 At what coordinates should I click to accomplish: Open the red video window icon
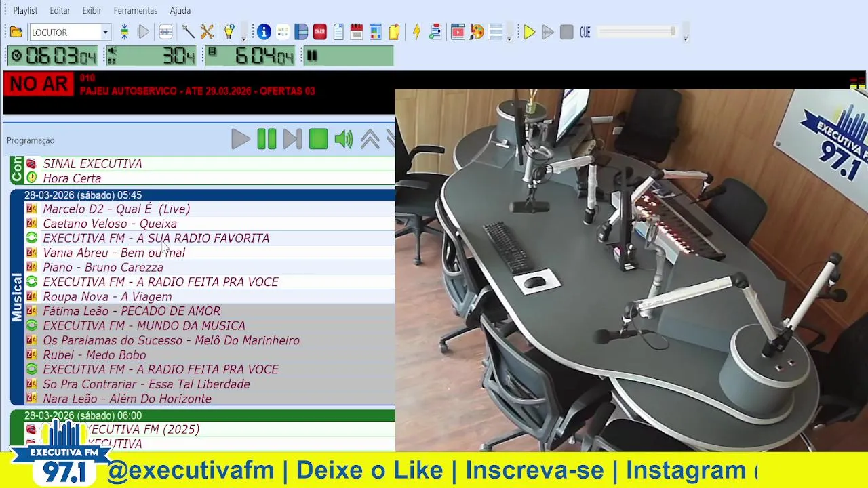coord(458,32)
